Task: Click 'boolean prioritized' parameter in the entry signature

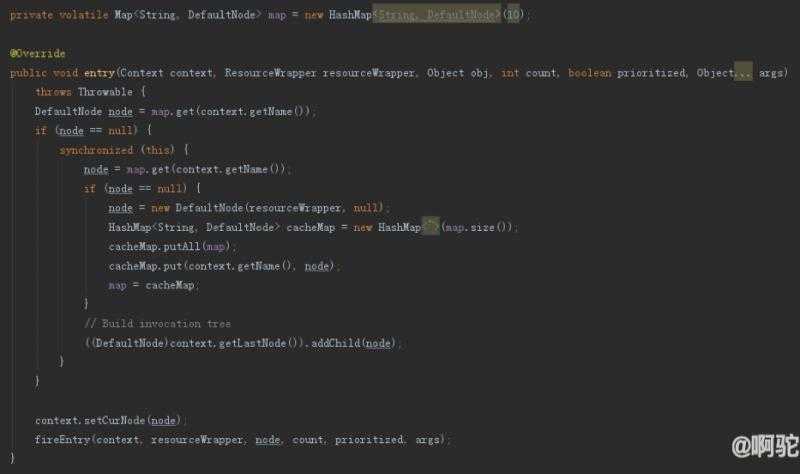Action: 628,73
